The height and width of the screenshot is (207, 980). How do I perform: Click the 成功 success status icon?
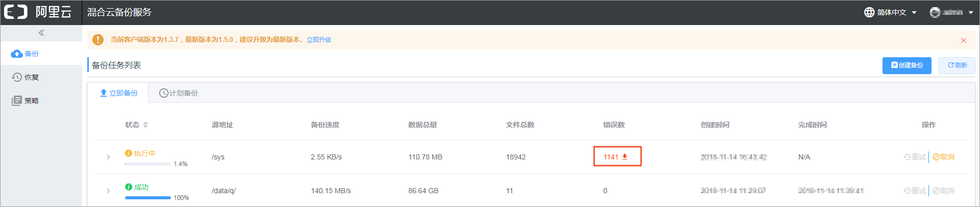[129, 187]
